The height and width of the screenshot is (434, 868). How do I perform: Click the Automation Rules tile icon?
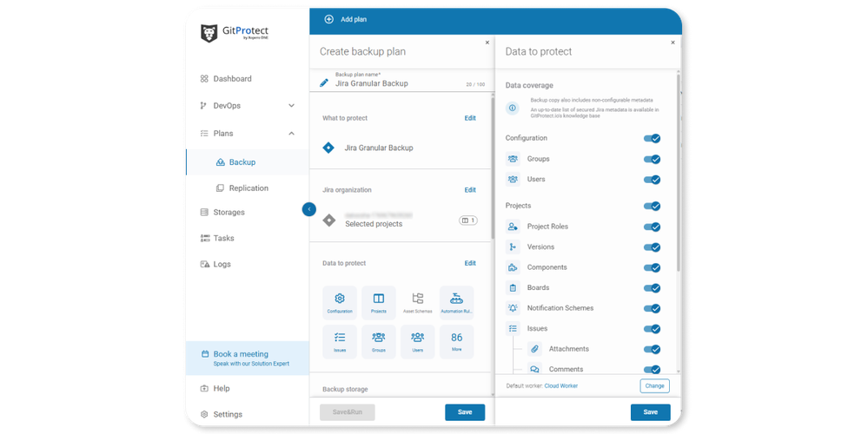pyautogui.click(x=456, y=299)
